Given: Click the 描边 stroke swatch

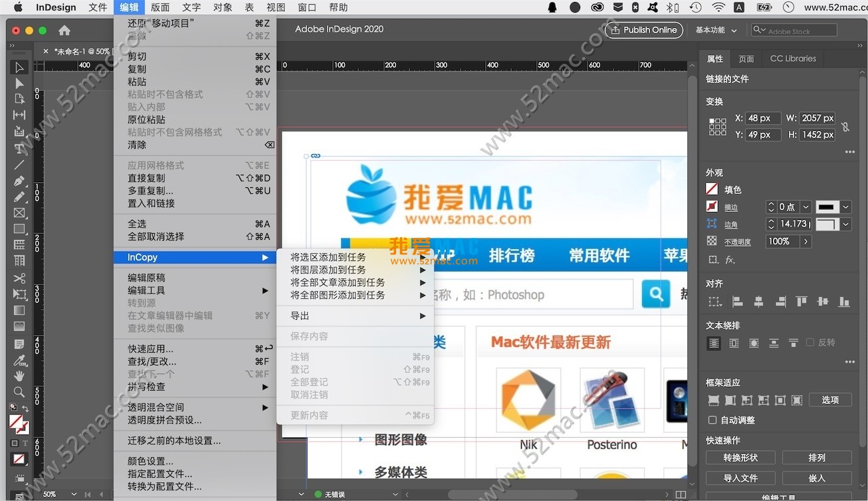Looking at the screenshot, I should coord(712,207).
